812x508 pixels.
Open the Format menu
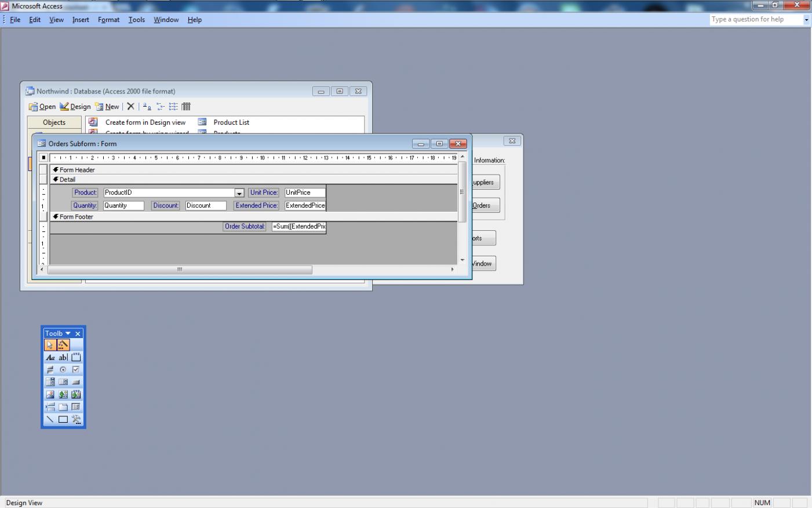click(x=108, y=20)
